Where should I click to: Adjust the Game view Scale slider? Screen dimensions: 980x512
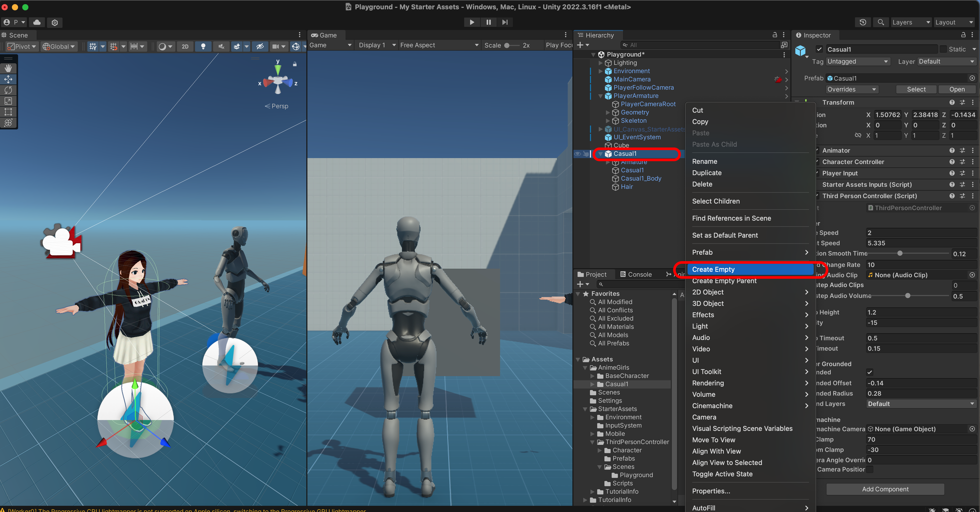pos(507,45)
